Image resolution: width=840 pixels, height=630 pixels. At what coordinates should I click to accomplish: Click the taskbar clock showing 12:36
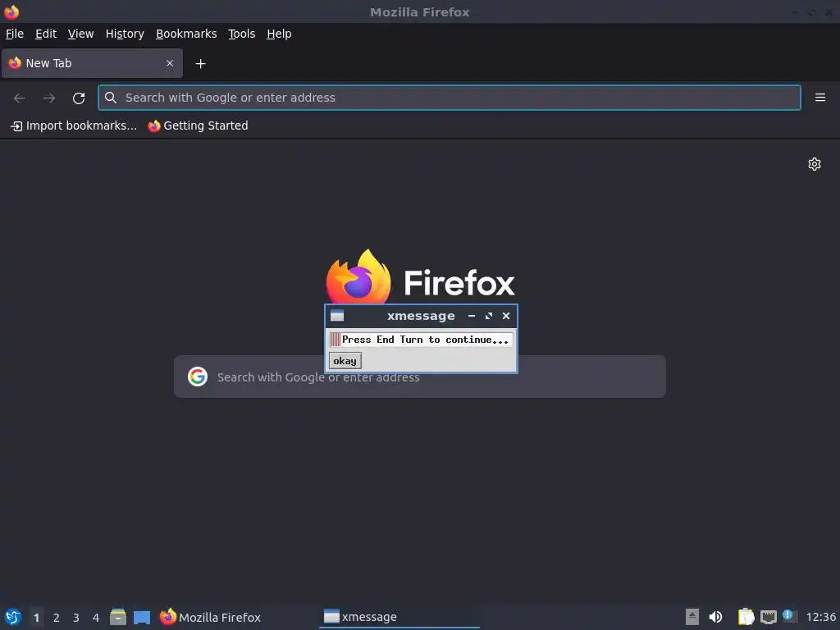[x=820, y=617]
